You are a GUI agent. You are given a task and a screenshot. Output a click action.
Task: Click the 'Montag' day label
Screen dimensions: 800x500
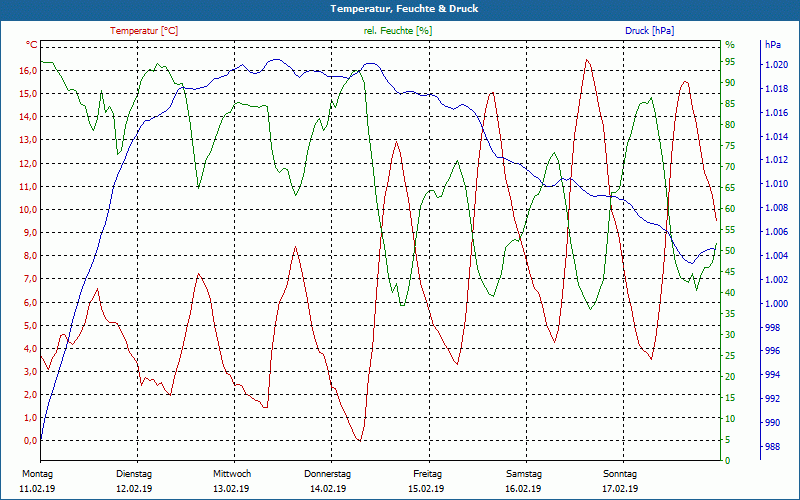37,474
